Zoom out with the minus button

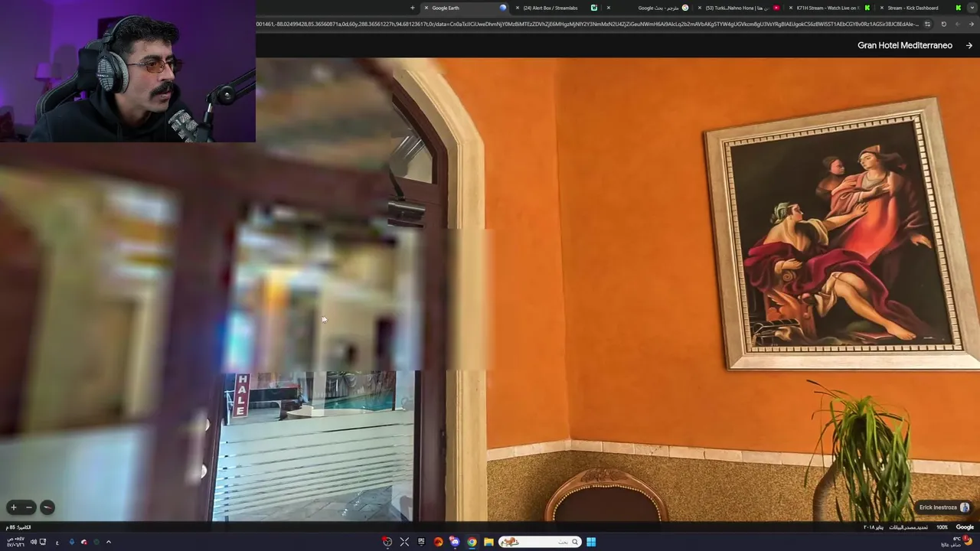pyautogui.click(x=28, y=507)
